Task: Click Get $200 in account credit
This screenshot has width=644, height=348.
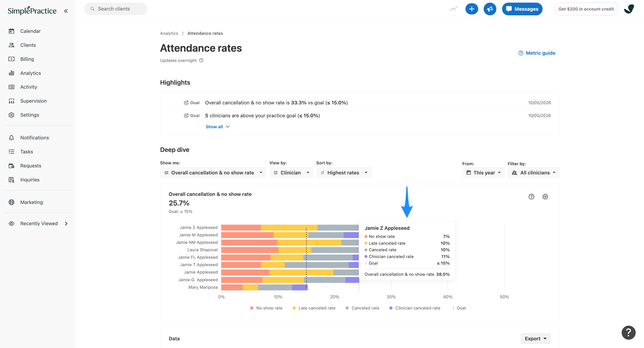Action: (586, 9)
